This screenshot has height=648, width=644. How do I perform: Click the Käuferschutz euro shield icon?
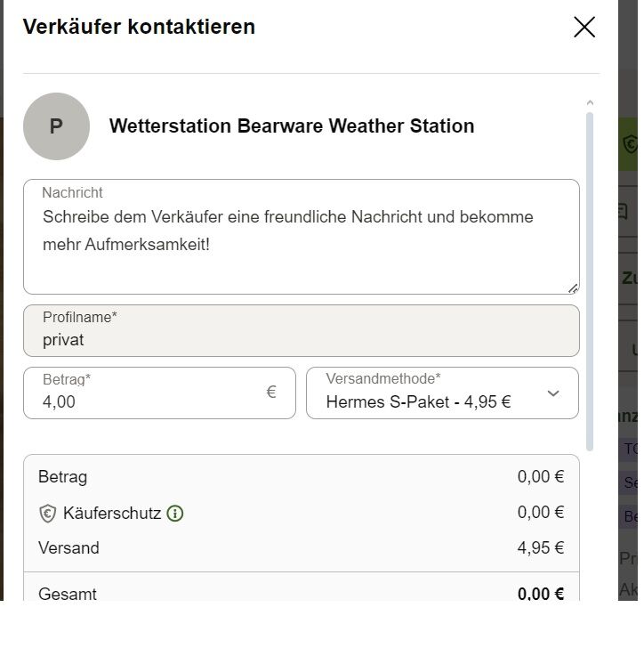pyautogui.click(x=47, y=514)
